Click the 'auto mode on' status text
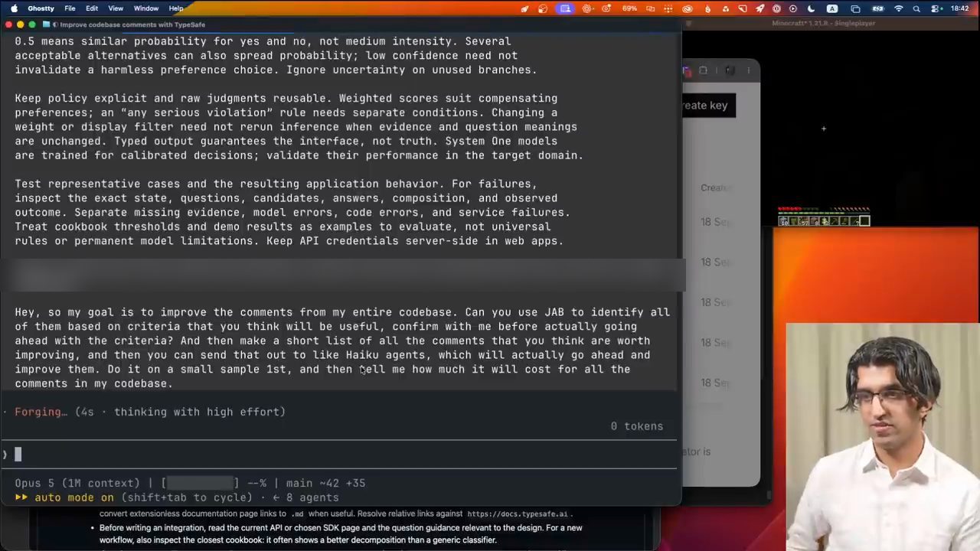Viewport: 980px width, 551px height. tap(73, 497)
